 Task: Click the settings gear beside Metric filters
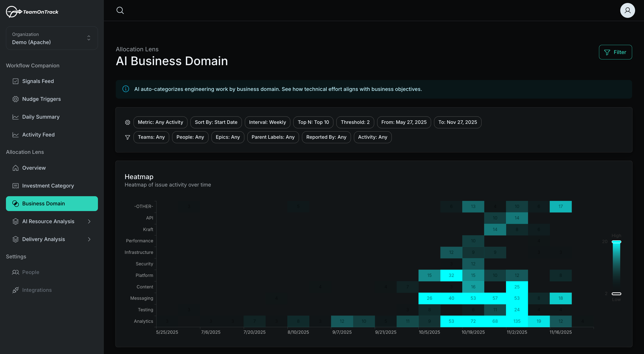128,122
